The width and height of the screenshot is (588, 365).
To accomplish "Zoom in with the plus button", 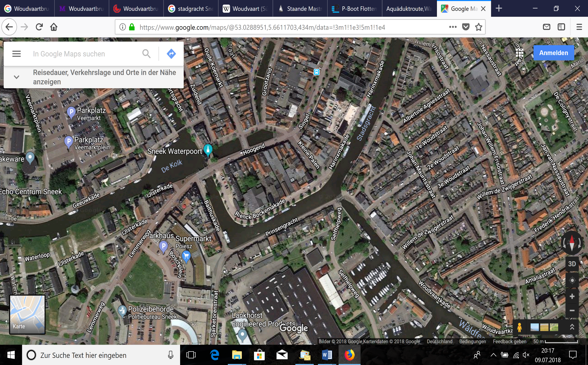I will click(x=572, y=296).
